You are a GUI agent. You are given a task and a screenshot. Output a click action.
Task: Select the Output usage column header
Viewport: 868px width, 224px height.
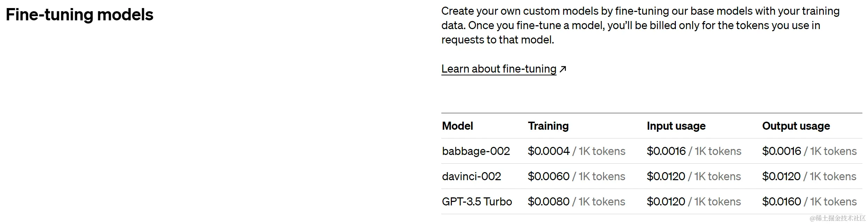click(796, 126)
